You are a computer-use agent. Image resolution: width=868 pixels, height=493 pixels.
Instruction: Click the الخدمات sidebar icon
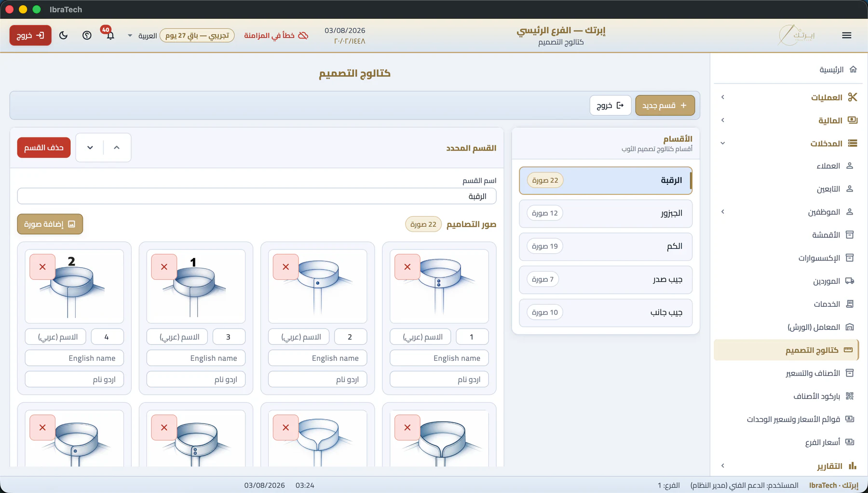point(850,304)
